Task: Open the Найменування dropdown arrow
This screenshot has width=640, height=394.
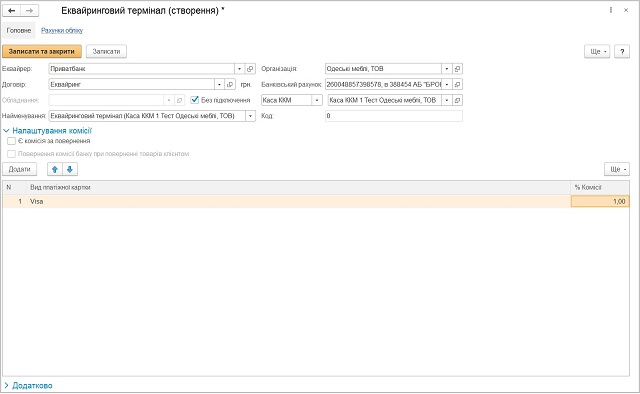Action: tap(250, 116)
